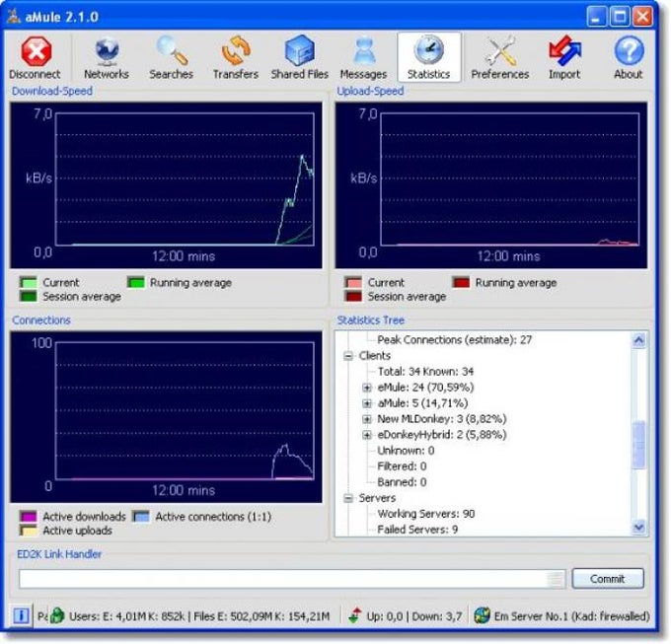Click the green users icon in status bar
This screenshot has width=671, height=644.
(x=57, y=615)
